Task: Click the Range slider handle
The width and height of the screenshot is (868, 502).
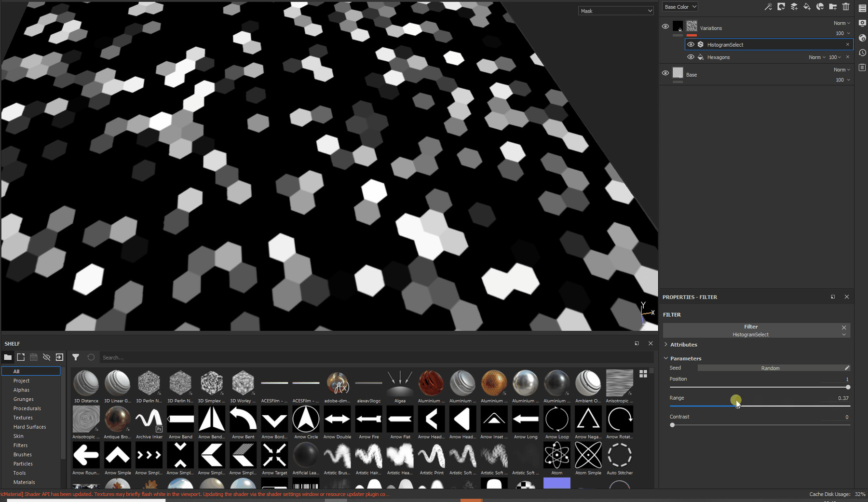Action: click(737, 406)
